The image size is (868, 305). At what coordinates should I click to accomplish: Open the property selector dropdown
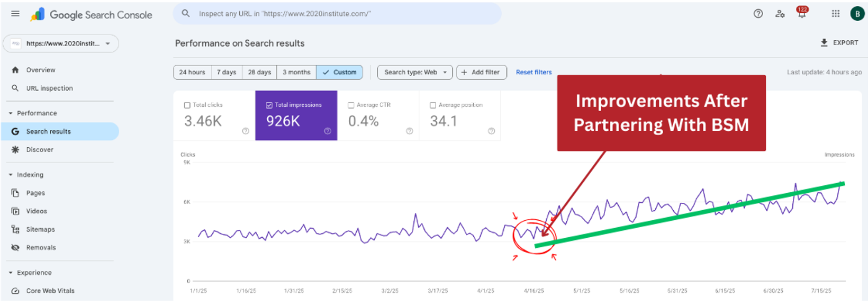[x=61, y=43]
